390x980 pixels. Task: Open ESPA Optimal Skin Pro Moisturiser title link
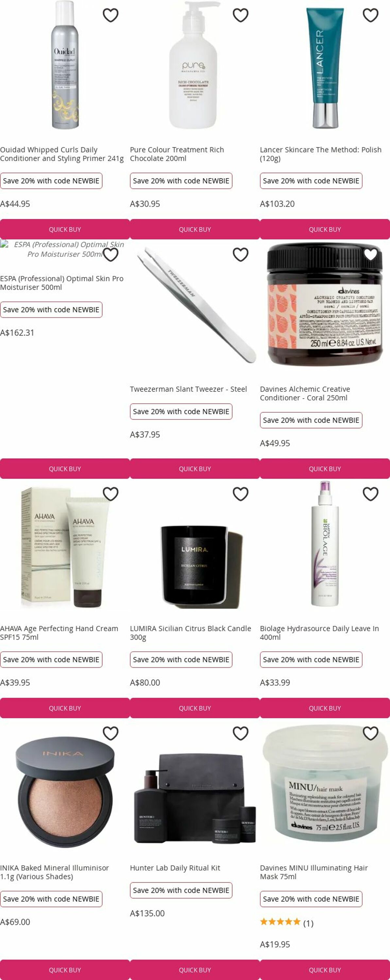pos(62,283)
